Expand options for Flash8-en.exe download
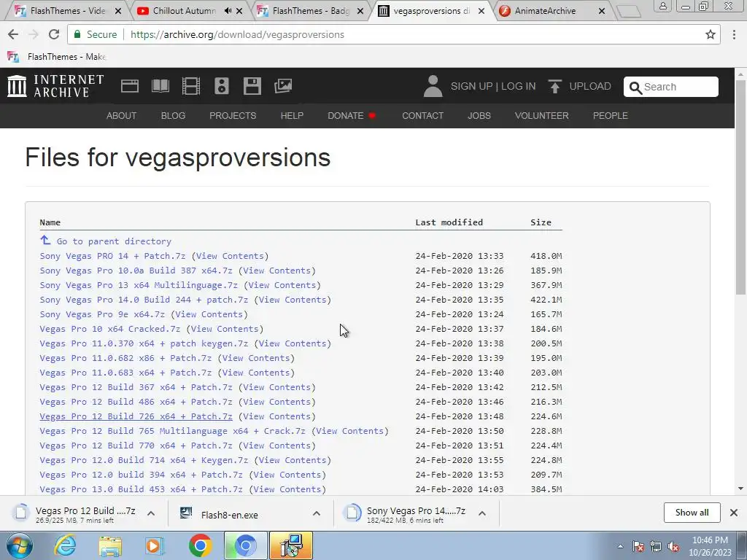The image size is (747, 560). click(317, 513)
